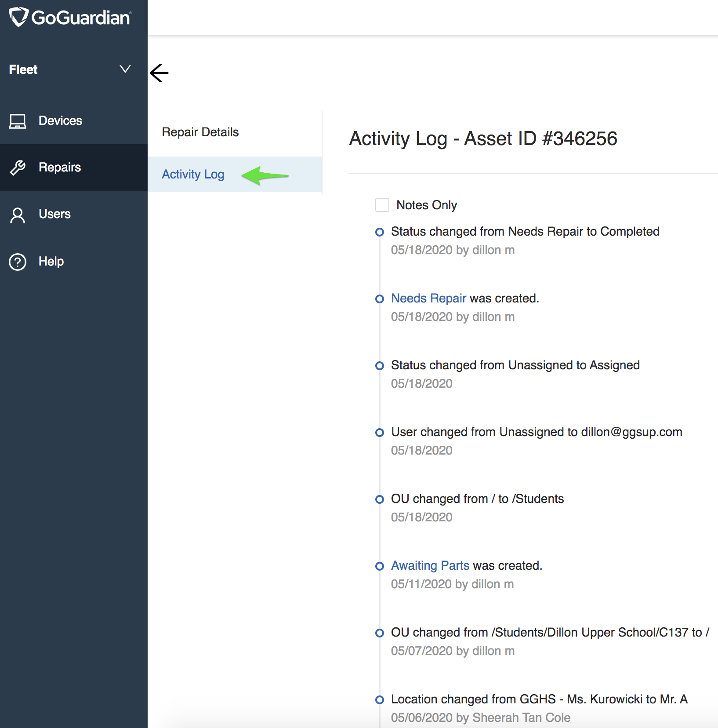The image size is (718, 728).
Task: Click the timeline dot beside Awaiting Parts was created
Action: [x=380, y=566]
